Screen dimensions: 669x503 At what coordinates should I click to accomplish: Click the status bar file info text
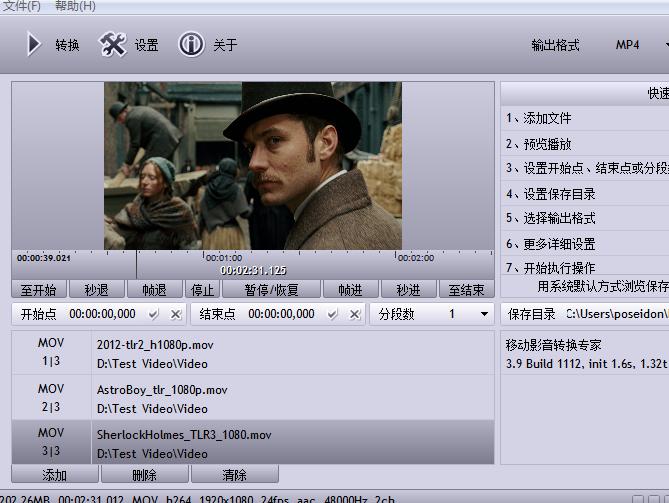[197, 499]
